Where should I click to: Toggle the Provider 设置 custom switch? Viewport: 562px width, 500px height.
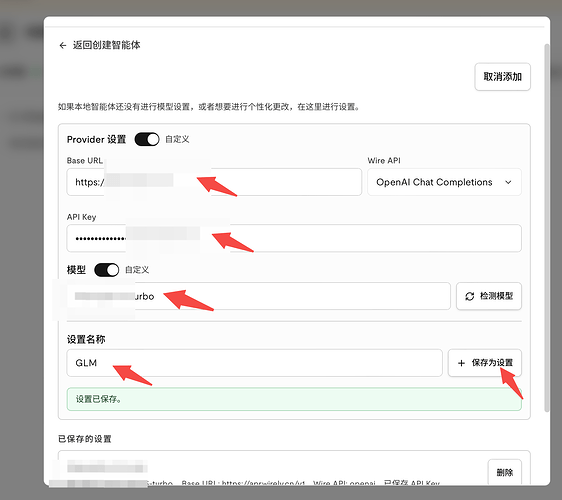(147, 139)
